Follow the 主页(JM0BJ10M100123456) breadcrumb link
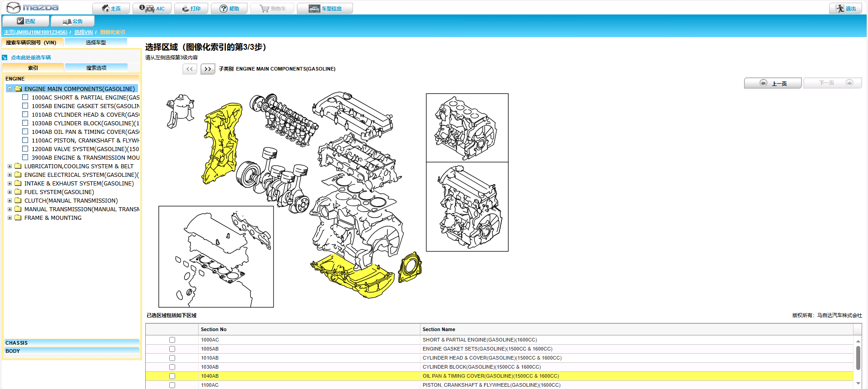 [36, 32]
